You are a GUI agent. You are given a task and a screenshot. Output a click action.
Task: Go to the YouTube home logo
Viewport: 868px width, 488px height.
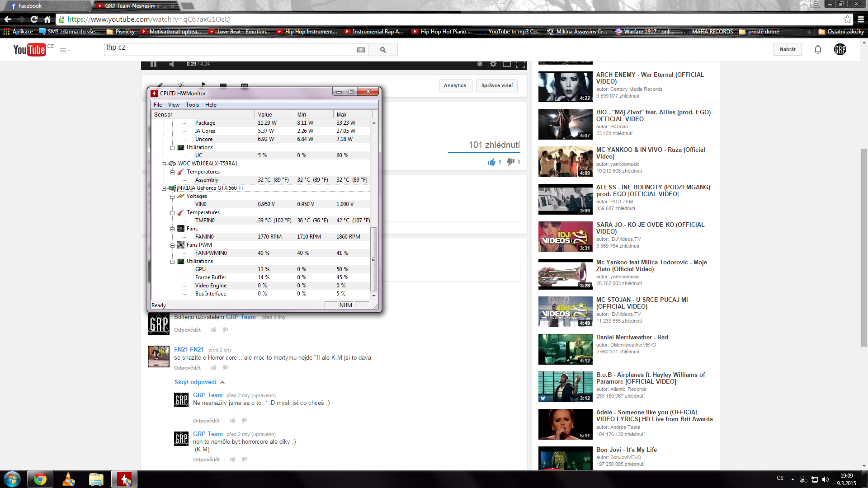pyautogui.click(x=30, y=50)
